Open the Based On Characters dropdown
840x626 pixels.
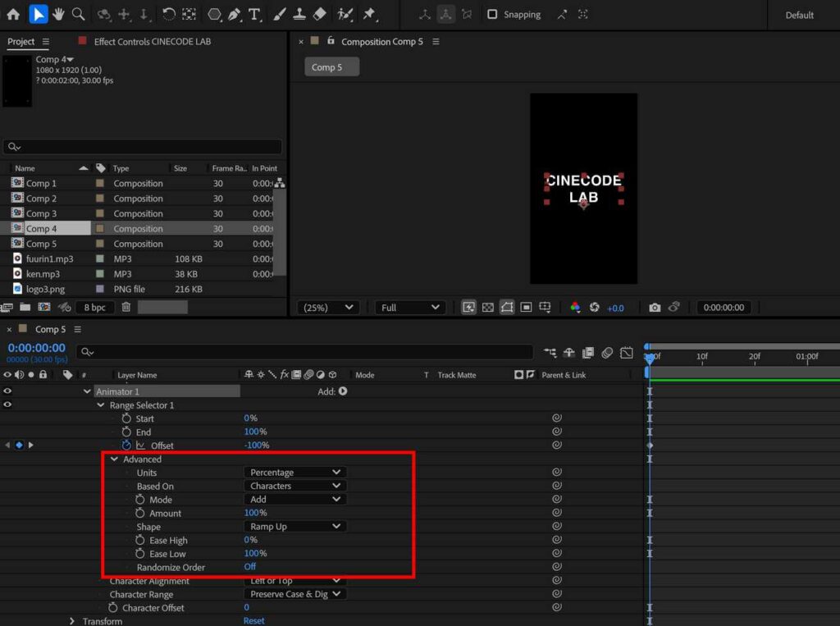295,486
